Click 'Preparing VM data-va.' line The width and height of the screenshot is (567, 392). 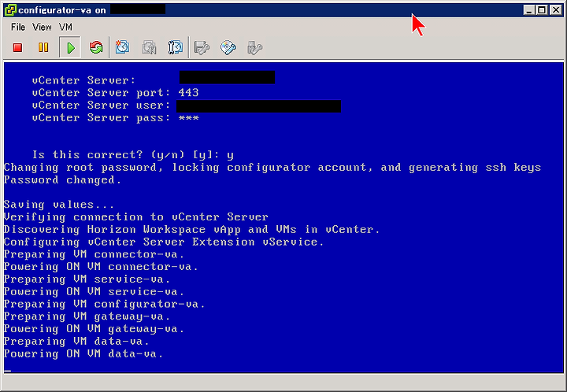click(76, 342)
